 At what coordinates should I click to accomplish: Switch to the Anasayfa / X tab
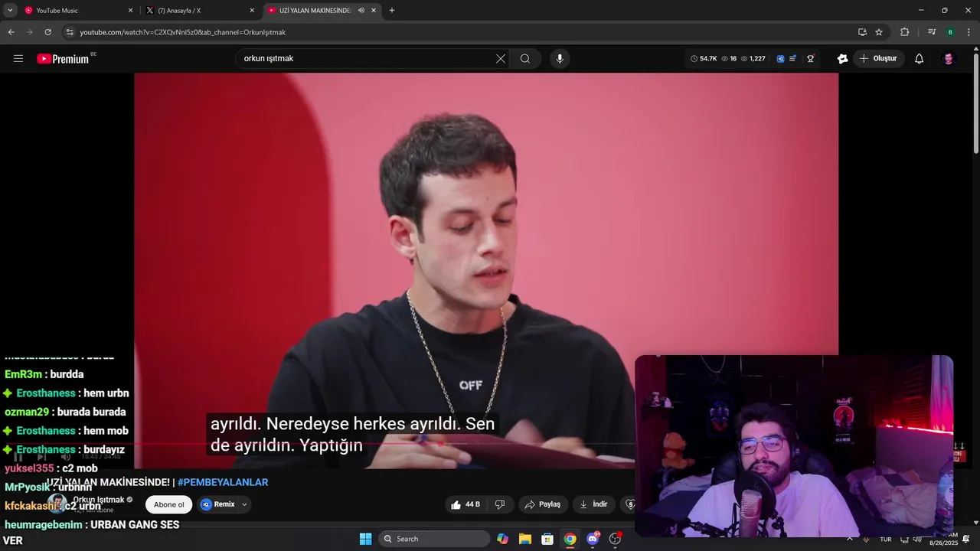click(x=200, y=11)
